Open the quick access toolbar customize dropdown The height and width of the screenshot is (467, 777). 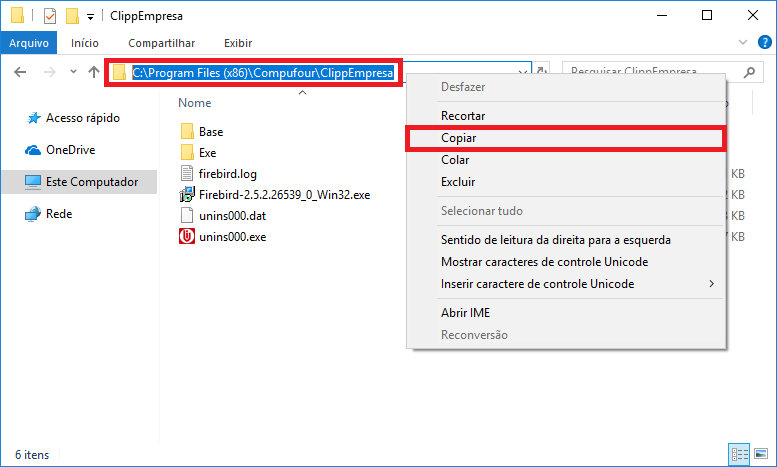[x=90, y=17]
